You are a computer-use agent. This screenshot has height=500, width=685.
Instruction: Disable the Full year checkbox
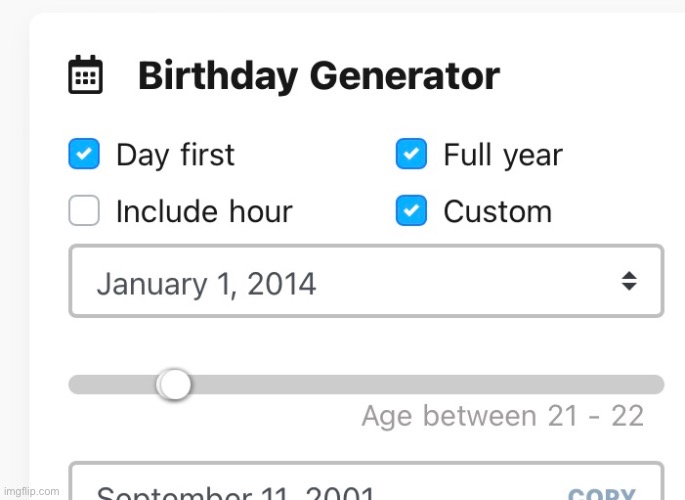point(411,155)
